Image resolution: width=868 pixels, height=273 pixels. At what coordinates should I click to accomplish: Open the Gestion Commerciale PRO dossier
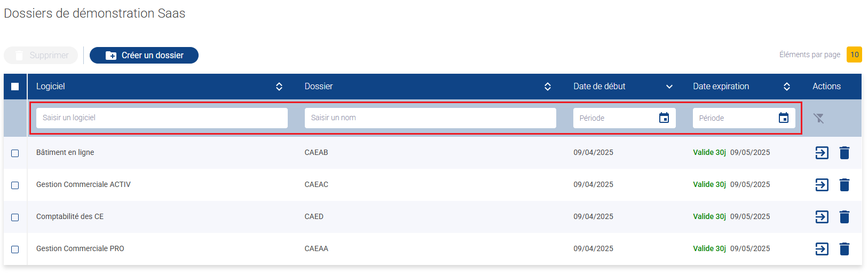pyautogui.click(x=822, y=249)
